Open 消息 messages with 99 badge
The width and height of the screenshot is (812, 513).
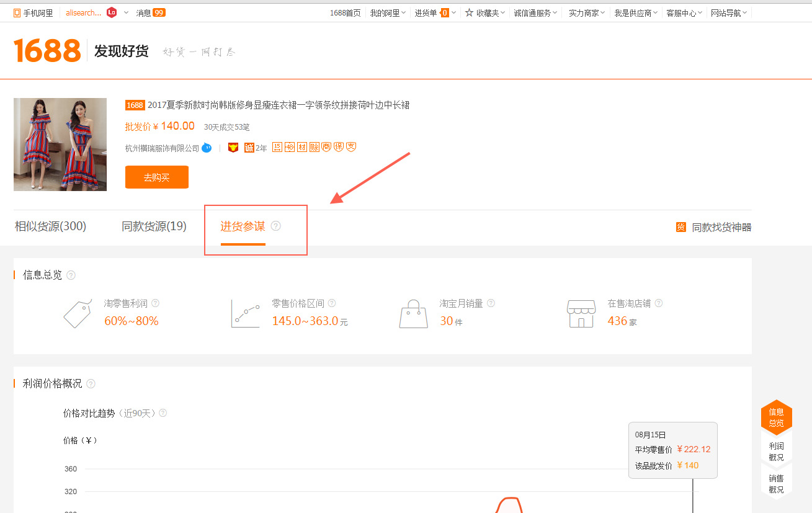pos(151,12)
